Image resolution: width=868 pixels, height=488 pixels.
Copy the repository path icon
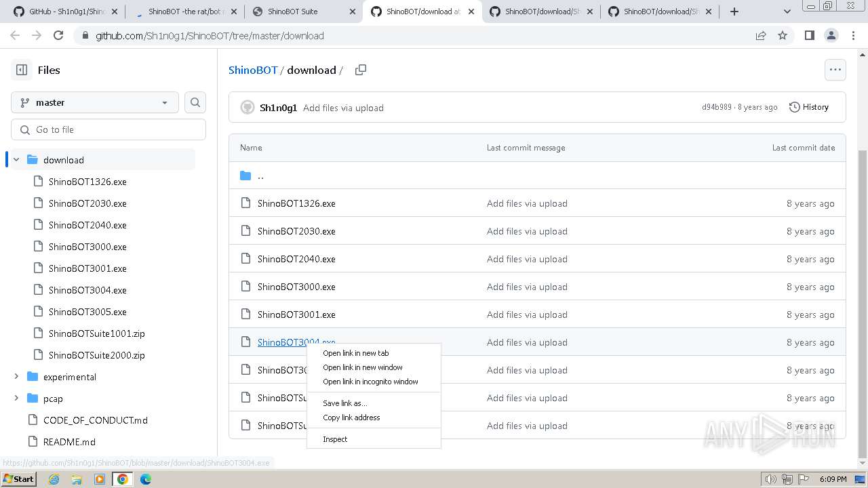pos(361,70)
